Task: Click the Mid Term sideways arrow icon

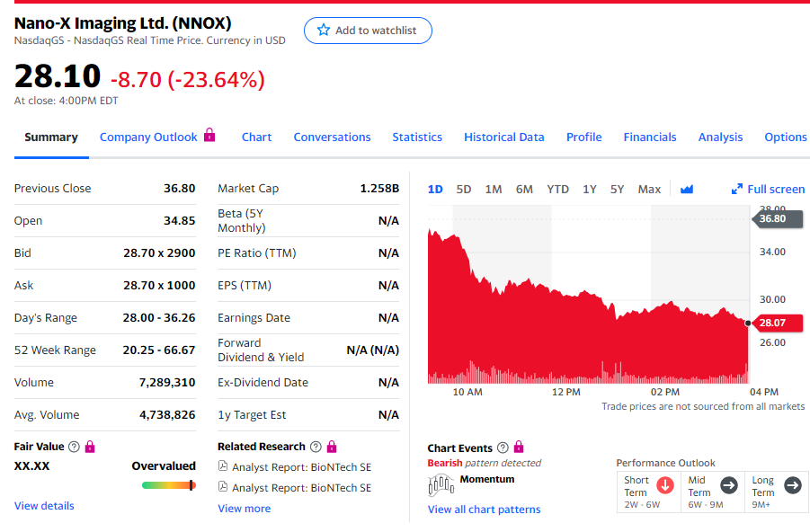Action: click(x=729, y=485)
